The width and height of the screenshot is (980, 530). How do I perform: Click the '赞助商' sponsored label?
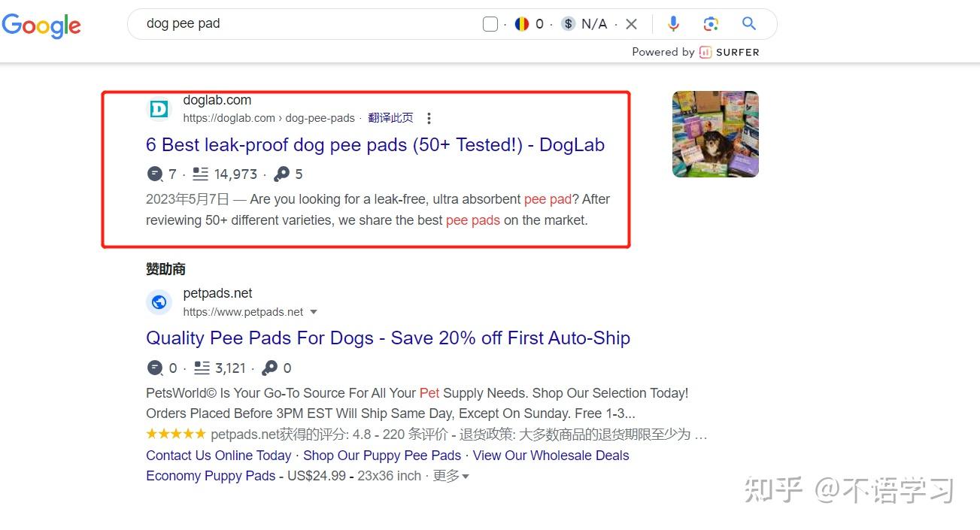tap(165, 269)
